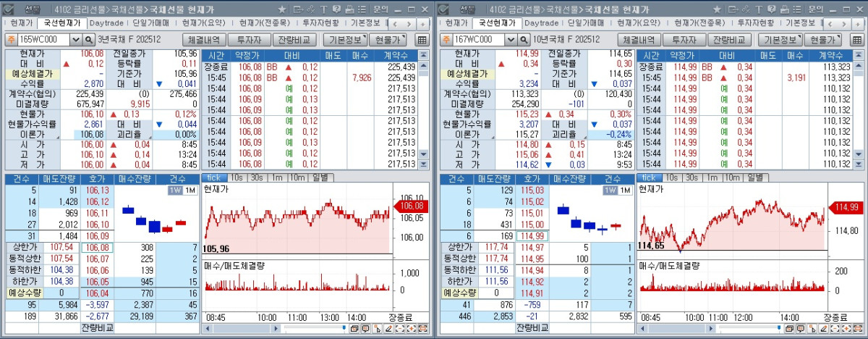Click the crosshair pointer tool under left chart

377,328
